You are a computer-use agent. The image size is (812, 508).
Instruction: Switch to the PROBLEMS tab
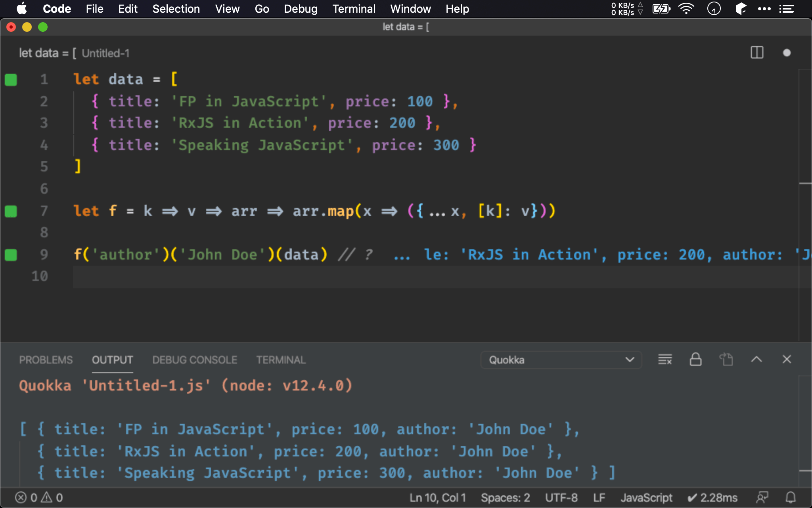coord(46,360)
